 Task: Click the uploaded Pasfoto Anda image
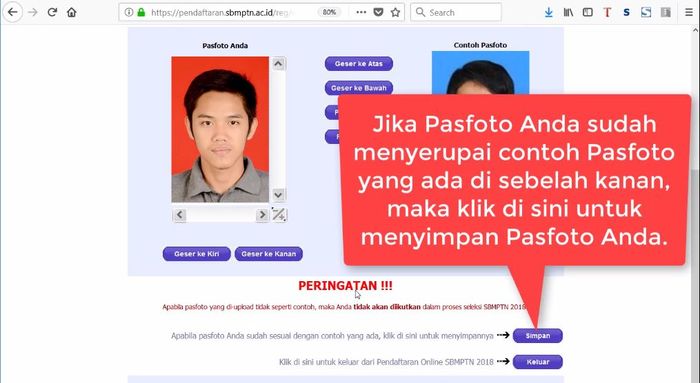(220, 129)
